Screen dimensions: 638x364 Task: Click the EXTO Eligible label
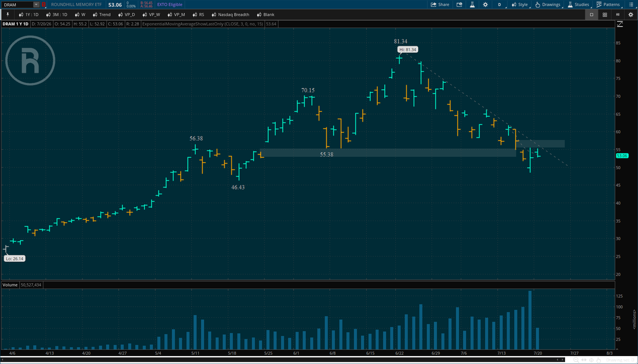coord(170,4)
